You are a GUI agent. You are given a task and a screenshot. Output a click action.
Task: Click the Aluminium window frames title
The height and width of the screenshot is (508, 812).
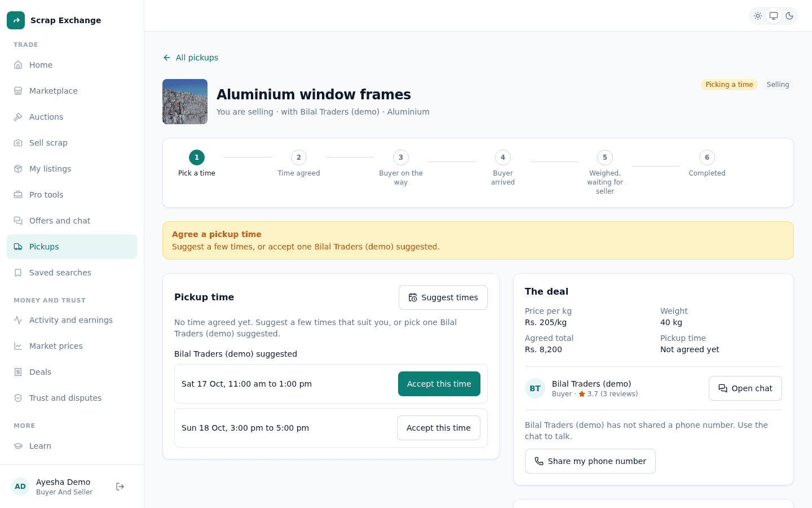pos(314,94)
